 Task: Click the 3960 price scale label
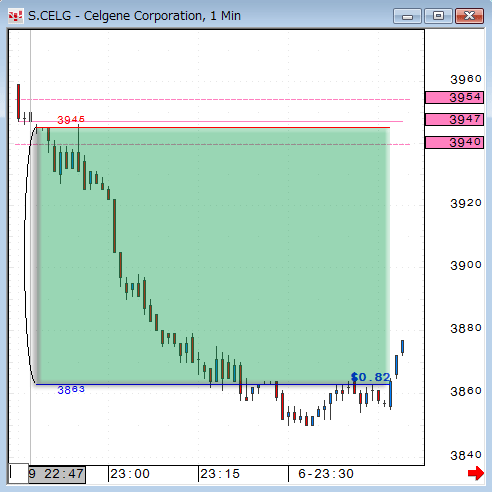pyautogui.click(x=466, y=79)
